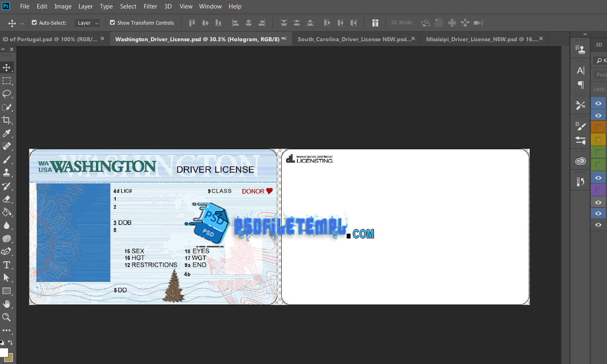Open the Window menu
The width and height of the screenshot is (607, 364).
click(x=210, y=6)
